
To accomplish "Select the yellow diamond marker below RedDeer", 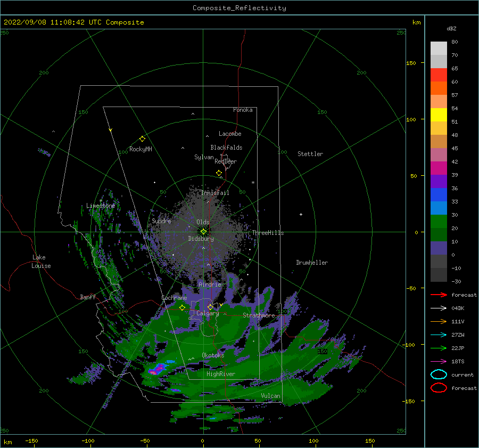I will point(219,173).
